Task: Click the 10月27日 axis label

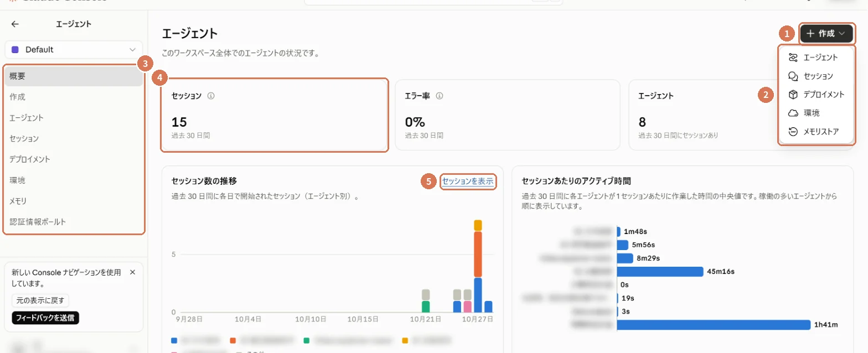Action: tap(478, 319)
